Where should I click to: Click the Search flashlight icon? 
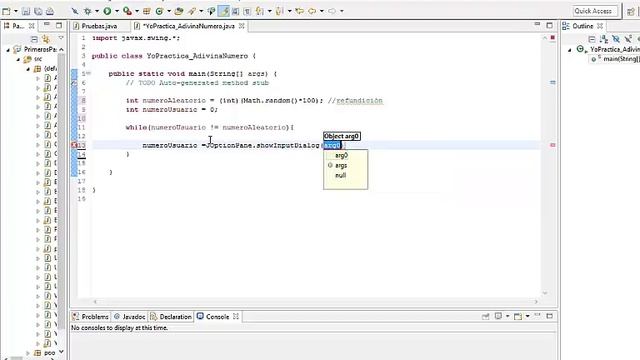[191, 11]
